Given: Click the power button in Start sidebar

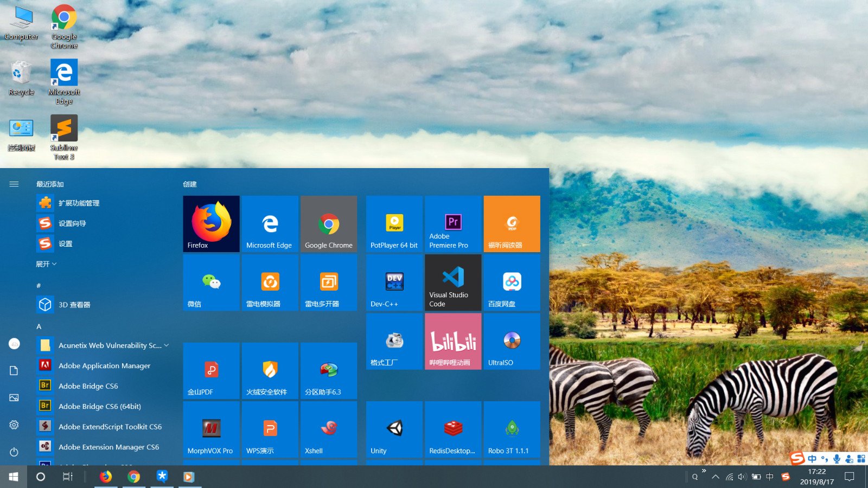Looking at the screenshot, I should 14,453.
